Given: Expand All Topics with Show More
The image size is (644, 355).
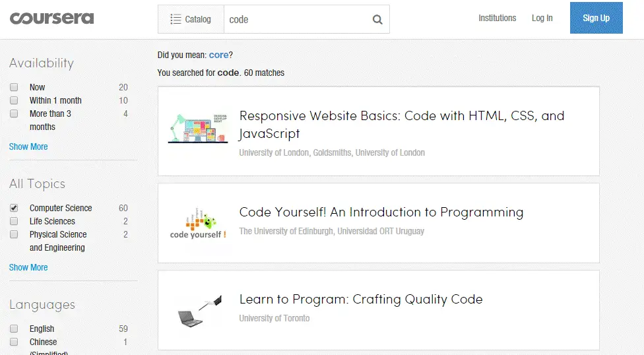Looking at the screenshot, I should 28,267.
